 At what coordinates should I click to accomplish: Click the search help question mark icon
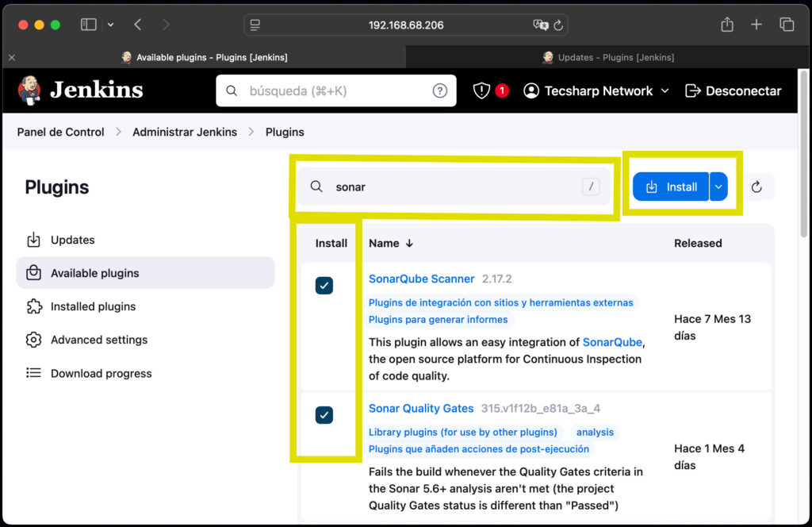pos(439,90)
